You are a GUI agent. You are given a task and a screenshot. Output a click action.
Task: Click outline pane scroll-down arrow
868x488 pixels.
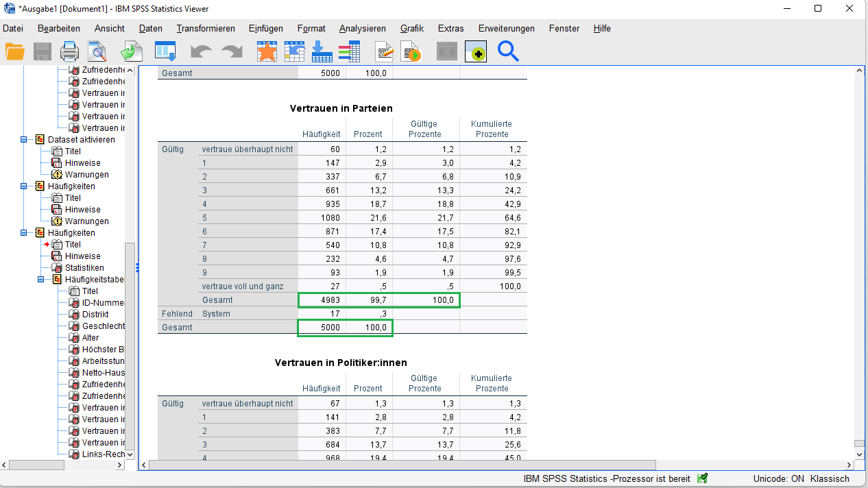tap(130, 454)
